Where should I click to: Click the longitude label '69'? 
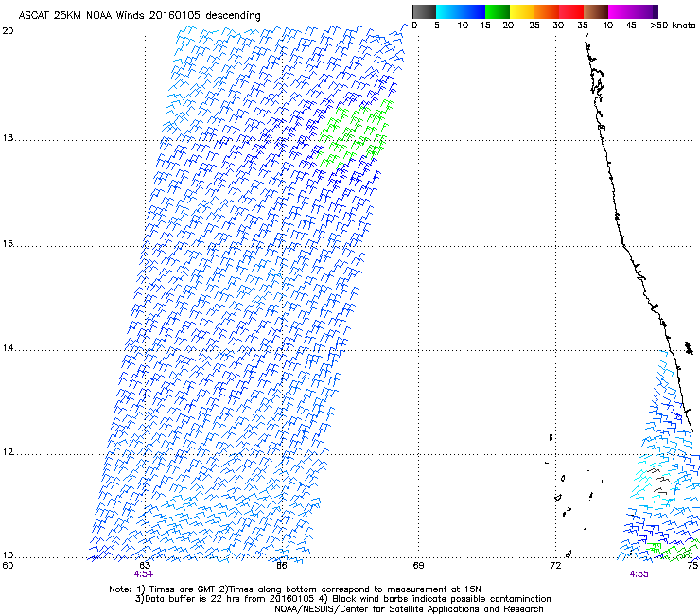click(418, 566)
